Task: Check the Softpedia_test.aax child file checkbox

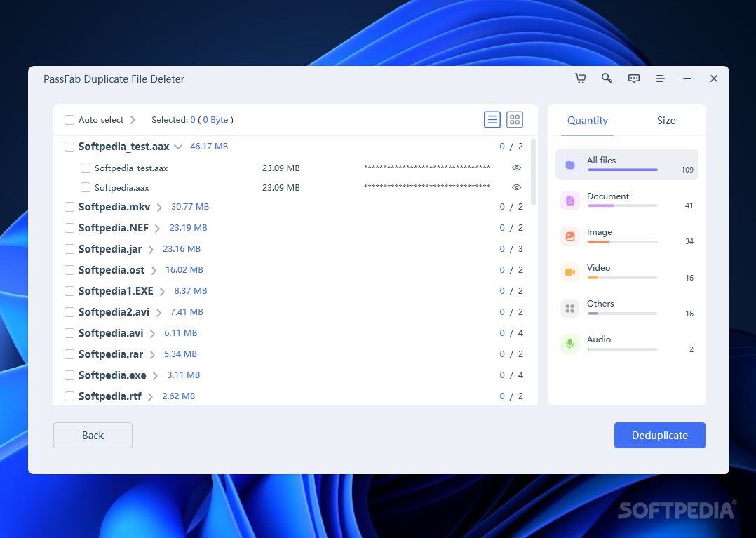Action: pyautogui.click(x=86, y=168)
